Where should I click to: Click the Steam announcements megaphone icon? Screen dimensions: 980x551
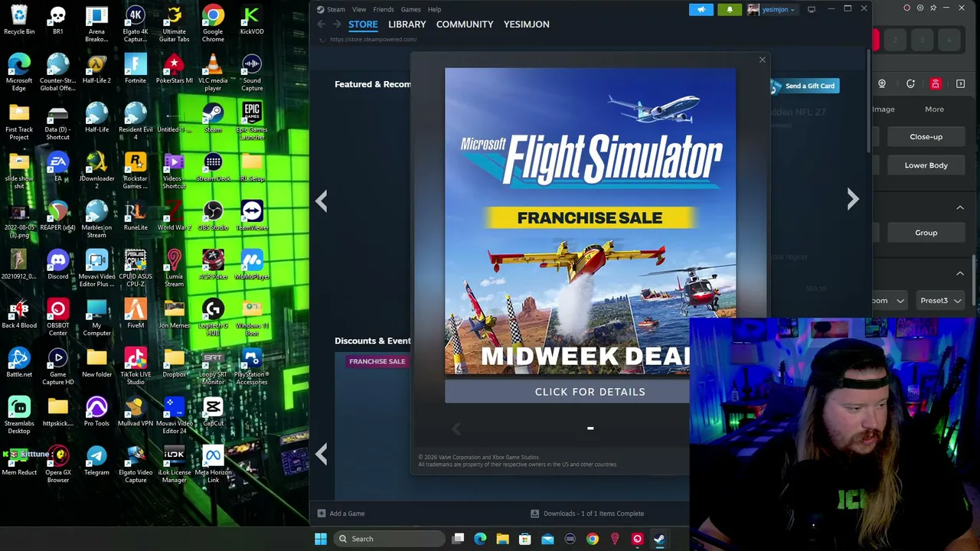coord(701,9)
